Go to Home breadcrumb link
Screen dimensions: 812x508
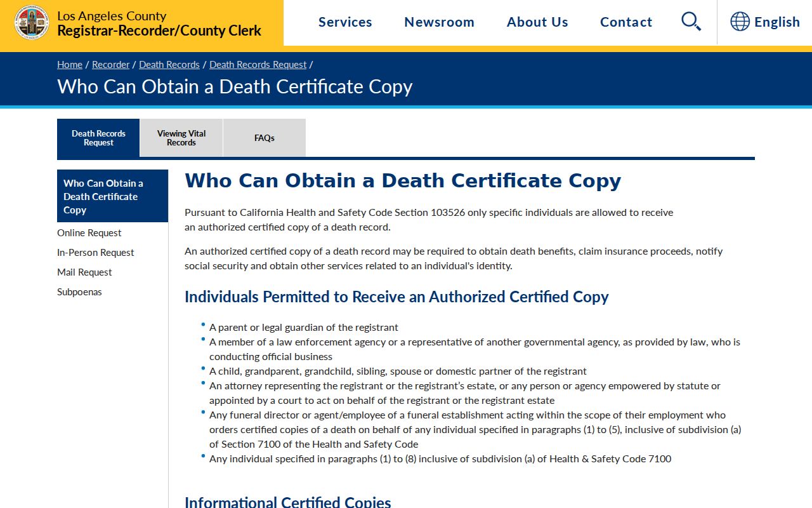[70, 65]
